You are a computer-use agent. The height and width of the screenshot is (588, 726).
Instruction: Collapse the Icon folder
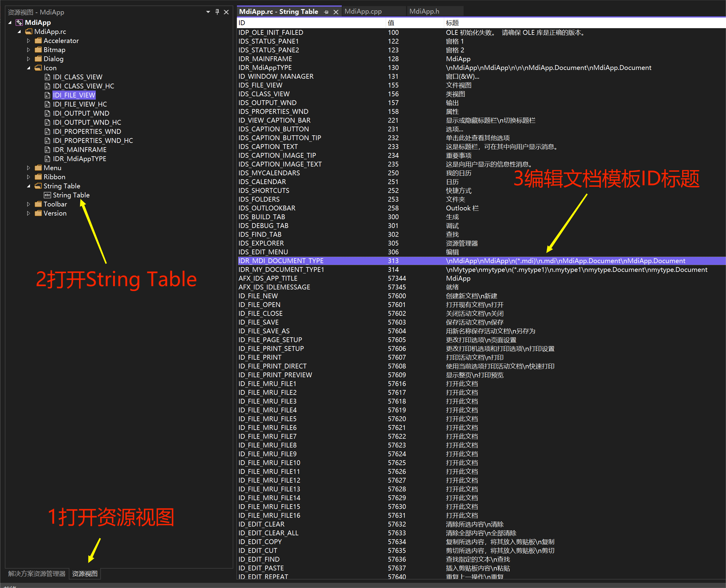(28, 68)
